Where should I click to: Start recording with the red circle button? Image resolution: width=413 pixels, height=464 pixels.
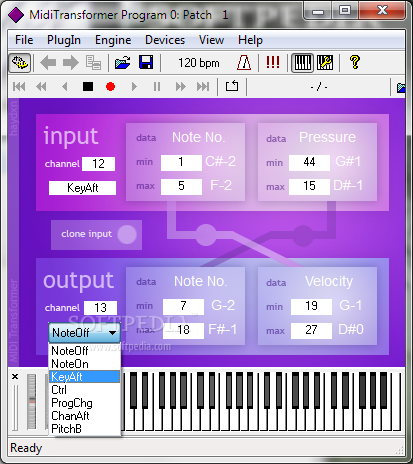pos(110,87)
